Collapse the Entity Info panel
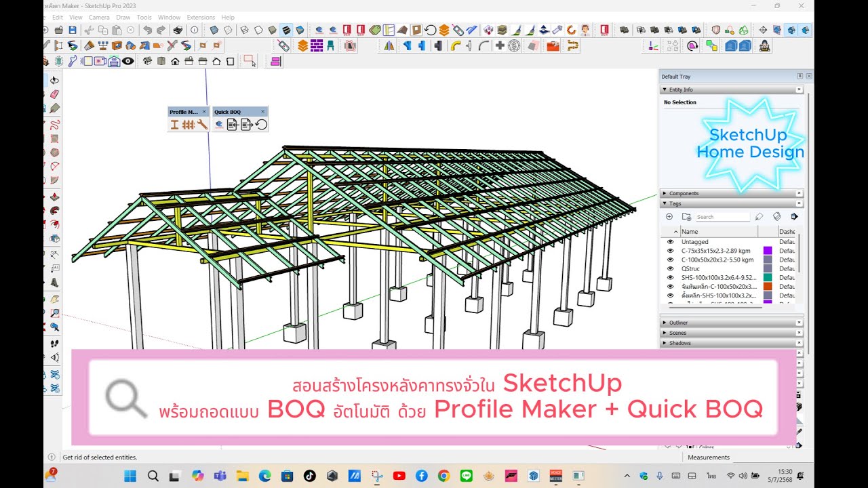 [665, 89]
